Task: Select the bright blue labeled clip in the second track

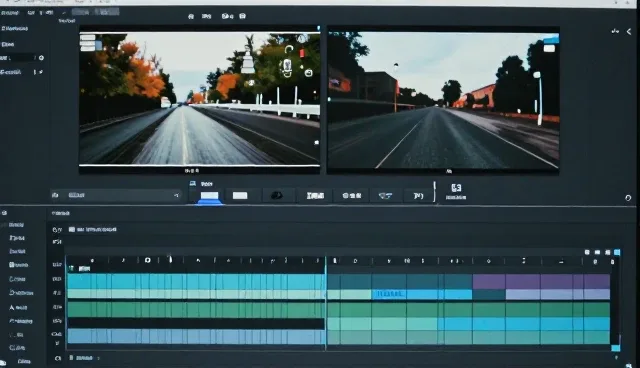Action: coord(389,294)
